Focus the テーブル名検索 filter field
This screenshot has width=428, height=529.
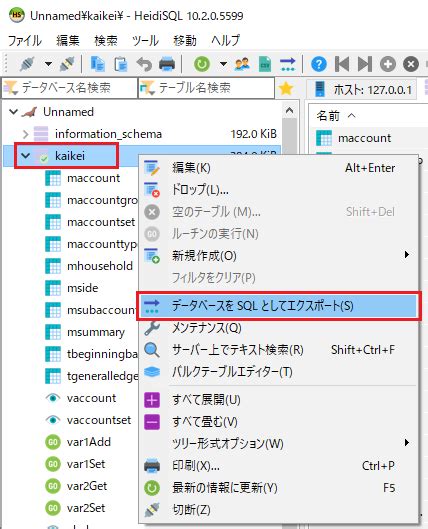point(206,88)
